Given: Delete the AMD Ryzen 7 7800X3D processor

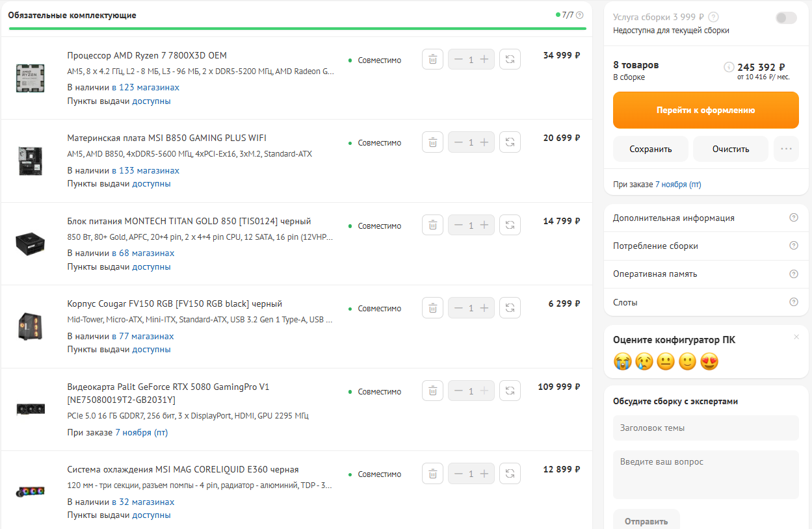Looking at the screenshot, I should pos(432,59).
